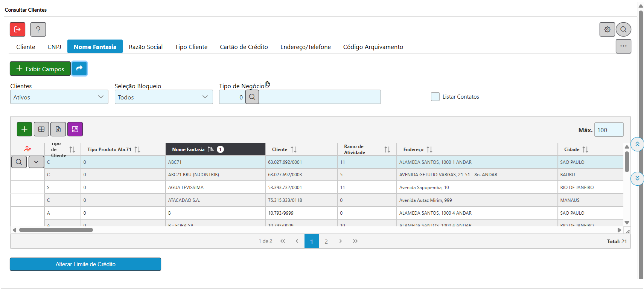
Task: Click the green plus add button in grid toolbar
Action: (24, 129)
